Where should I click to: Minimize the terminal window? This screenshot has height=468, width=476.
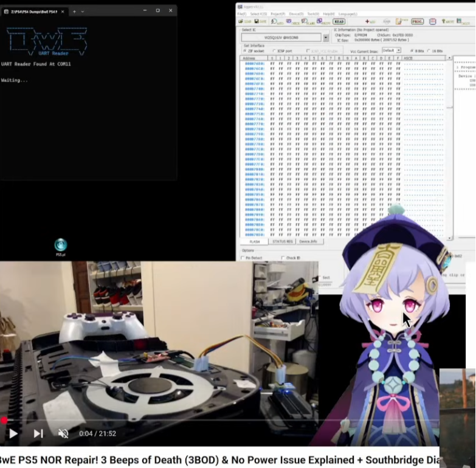[145, 10]
